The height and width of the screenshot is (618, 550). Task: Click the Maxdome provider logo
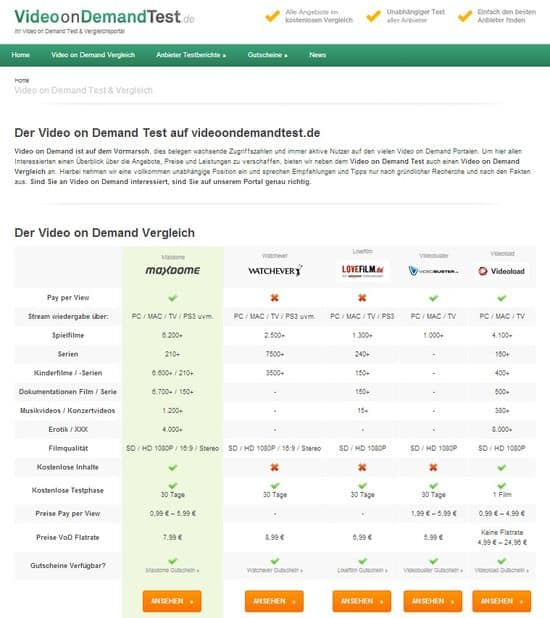click(x=173, y=270)
